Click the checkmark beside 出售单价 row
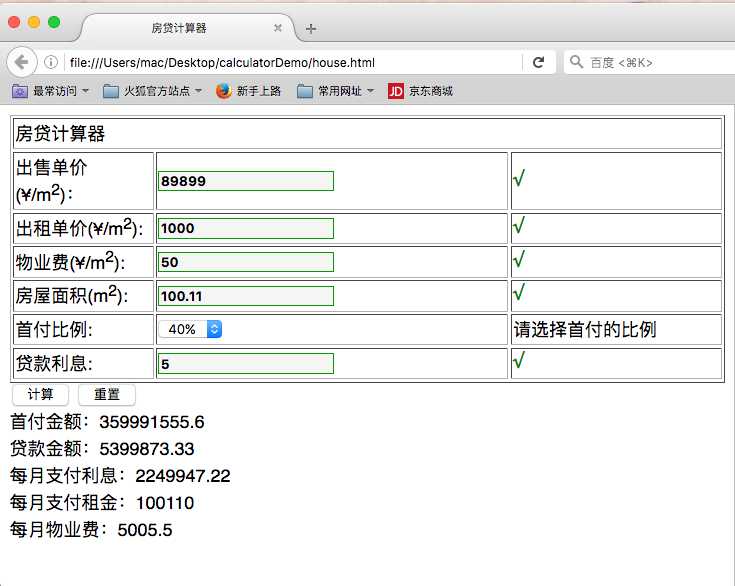The image size is (735, 586). [x=518, y=177]
